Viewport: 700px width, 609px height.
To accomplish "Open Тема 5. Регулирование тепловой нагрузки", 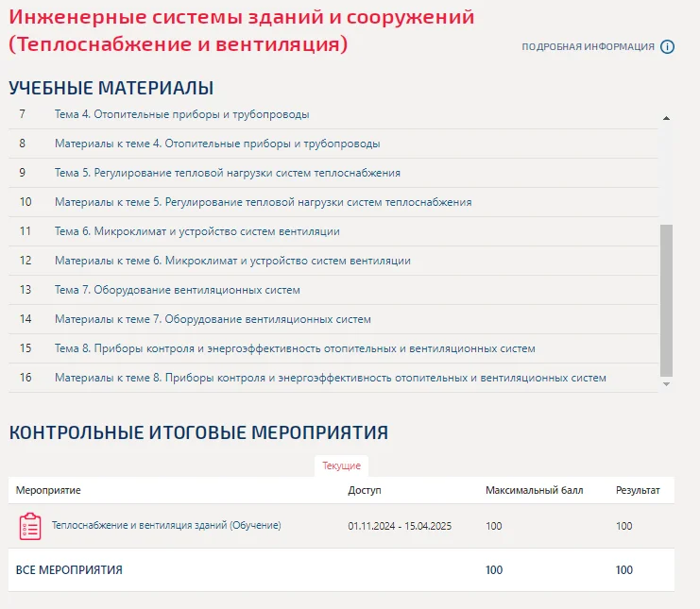I will tap(228, 173).
